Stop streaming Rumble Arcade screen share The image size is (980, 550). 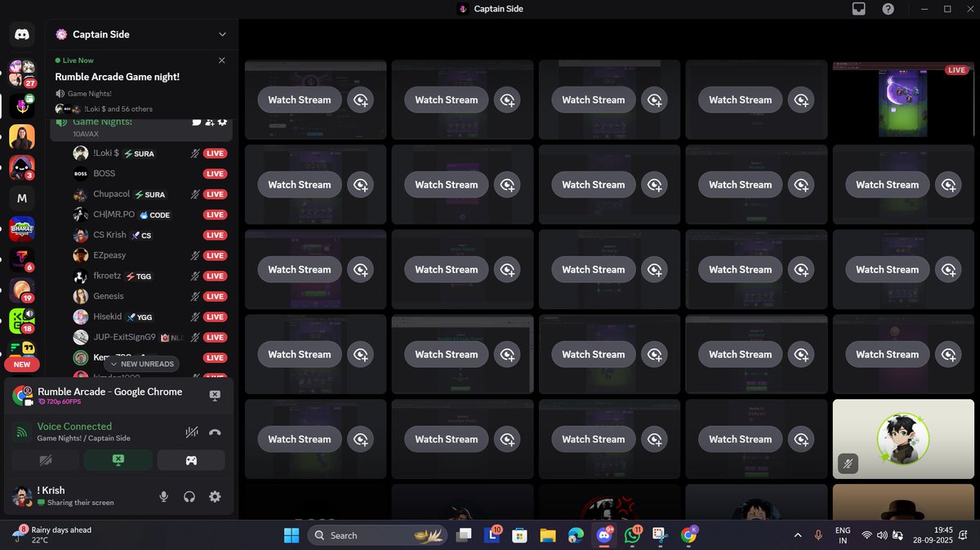pos(215,395)
